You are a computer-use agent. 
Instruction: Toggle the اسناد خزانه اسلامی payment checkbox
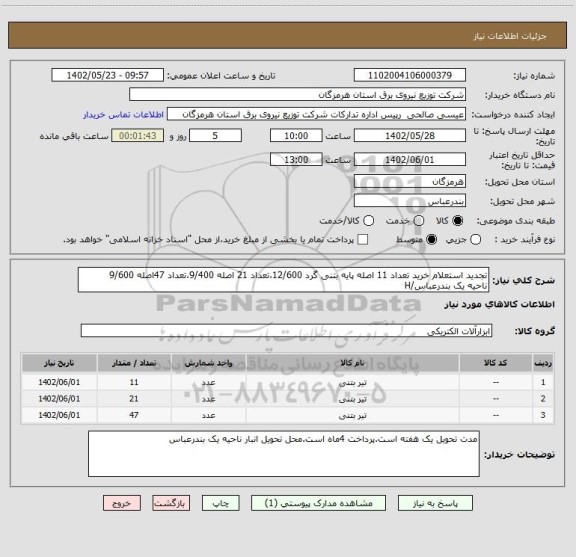coord(363,240)
